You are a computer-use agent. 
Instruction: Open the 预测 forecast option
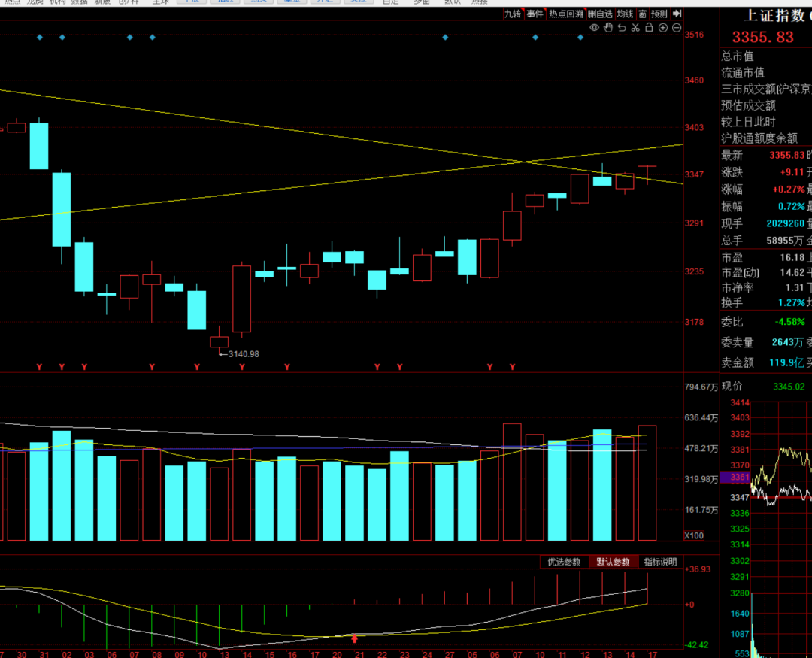(659, 14)
